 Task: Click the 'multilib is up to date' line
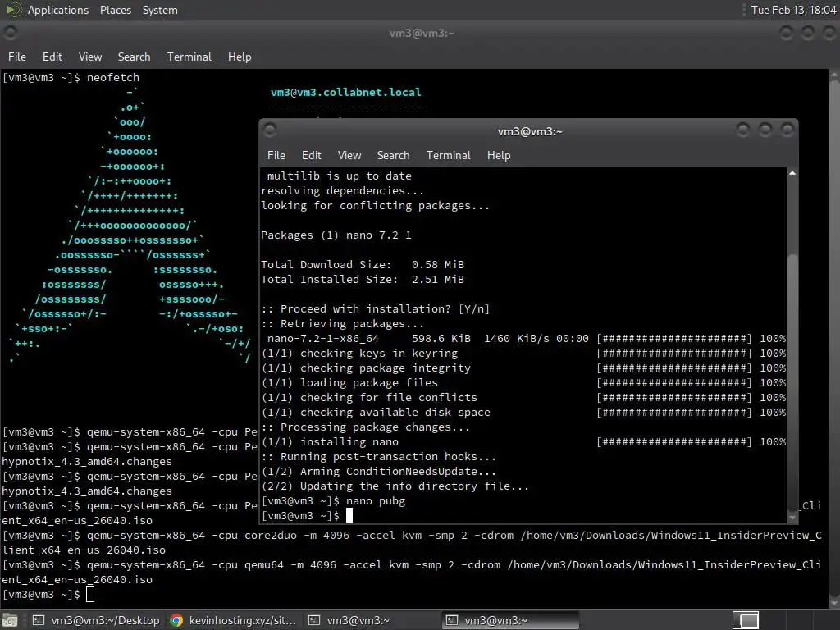point(339,176)
